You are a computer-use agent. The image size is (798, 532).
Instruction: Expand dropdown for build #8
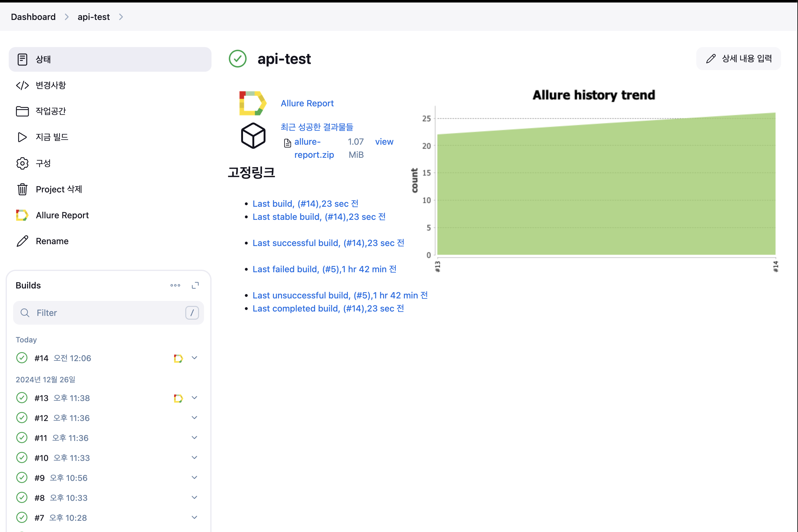coord(194,497)
